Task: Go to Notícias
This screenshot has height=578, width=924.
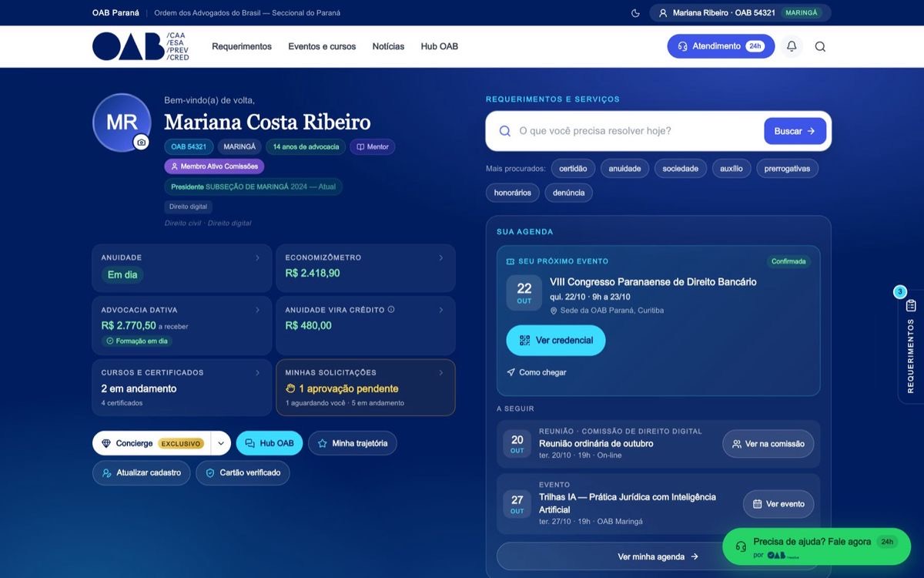Action: click(388, 46)
